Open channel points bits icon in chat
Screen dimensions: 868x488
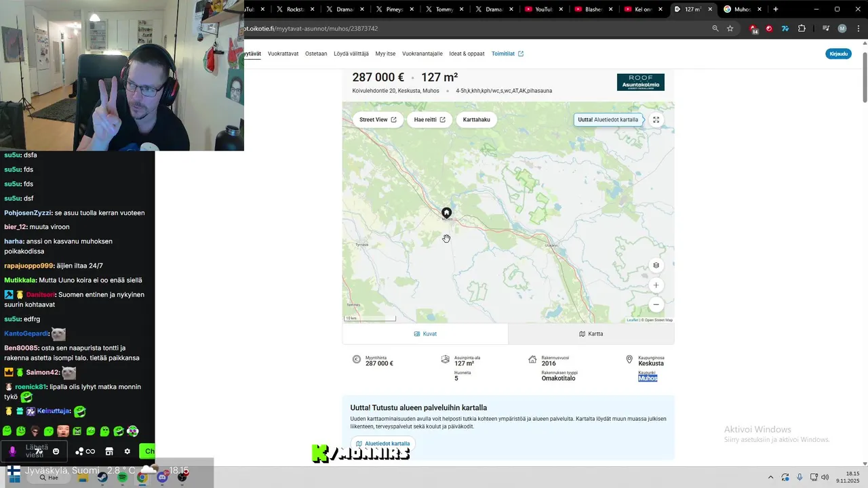pos(85,451)
